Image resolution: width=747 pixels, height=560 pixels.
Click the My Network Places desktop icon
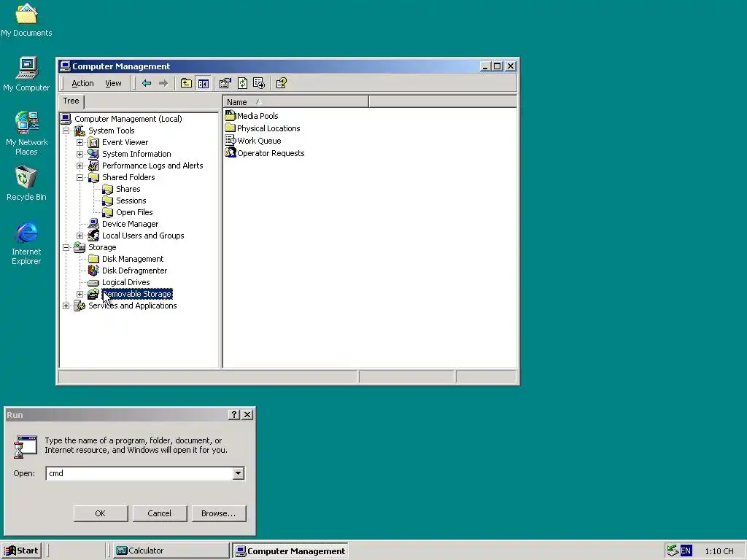pos(27,122)
